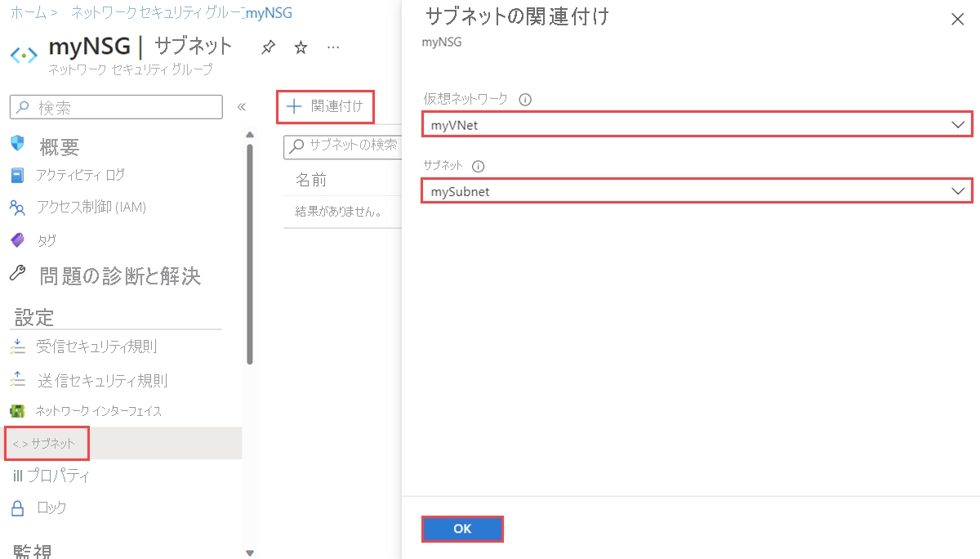Close the サブネットの関連付け panel
Viewport: 980px width, 559px height.
click(x=957, y=20)
